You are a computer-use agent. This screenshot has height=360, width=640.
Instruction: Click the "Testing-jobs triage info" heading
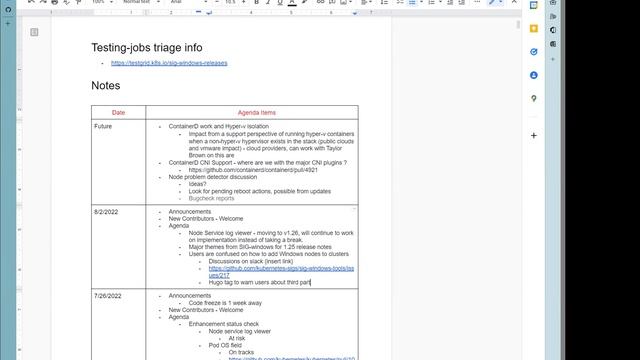[x=147, y=48]
